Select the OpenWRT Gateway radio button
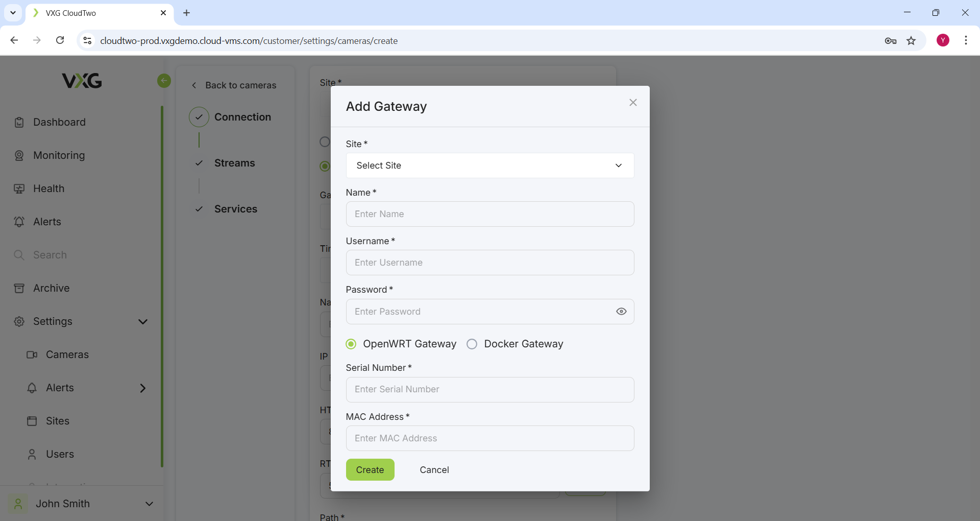The height and width of the screenshot is (521, 980). coord(351,344)
